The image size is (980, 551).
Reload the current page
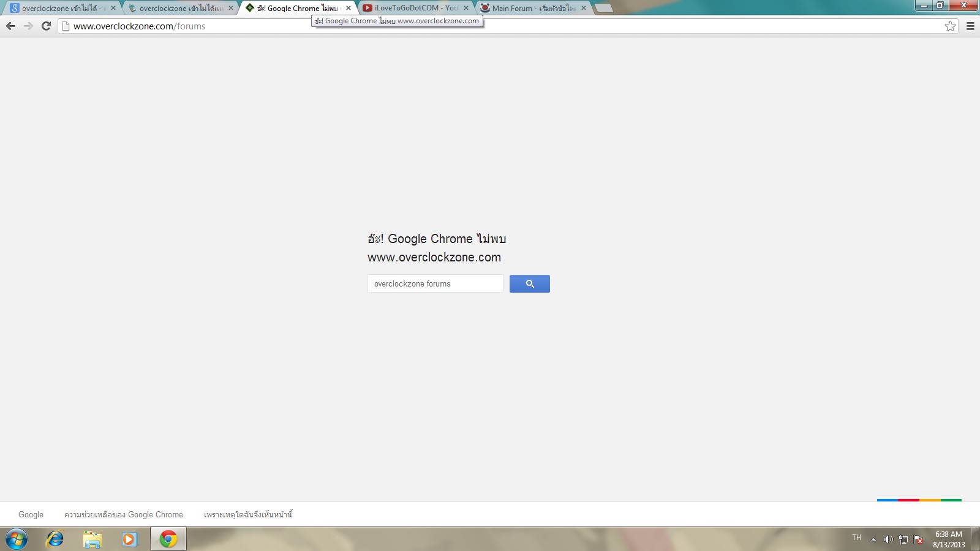(46, 26)
